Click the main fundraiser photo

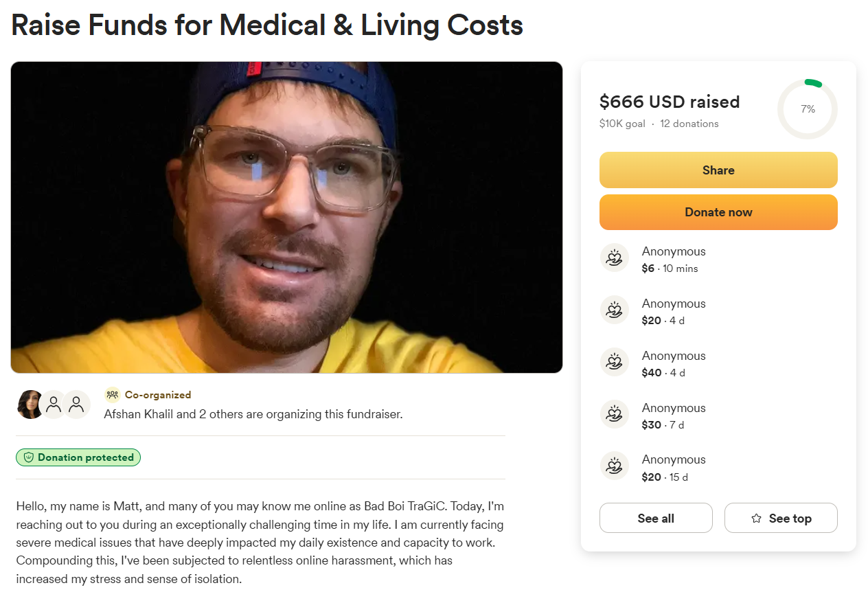click(286, 217)
